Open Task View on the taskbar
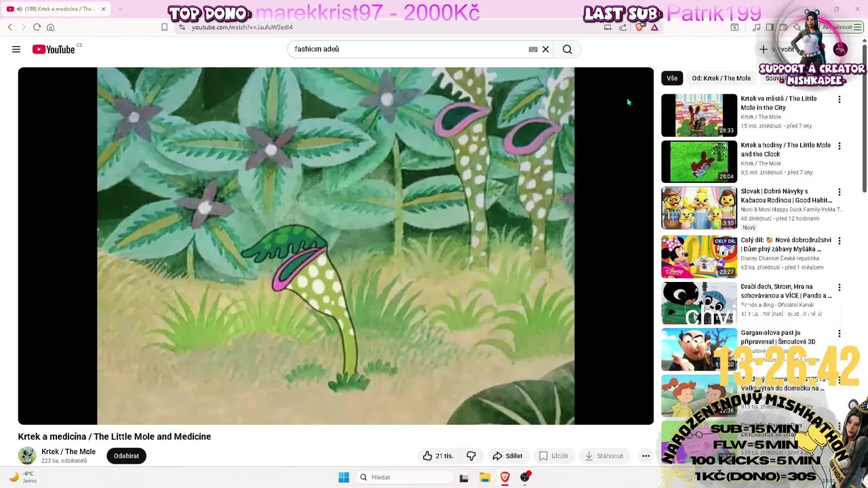The width and height of the screenshot is (868, 488). pyautogui.click(x=464, y=477)
